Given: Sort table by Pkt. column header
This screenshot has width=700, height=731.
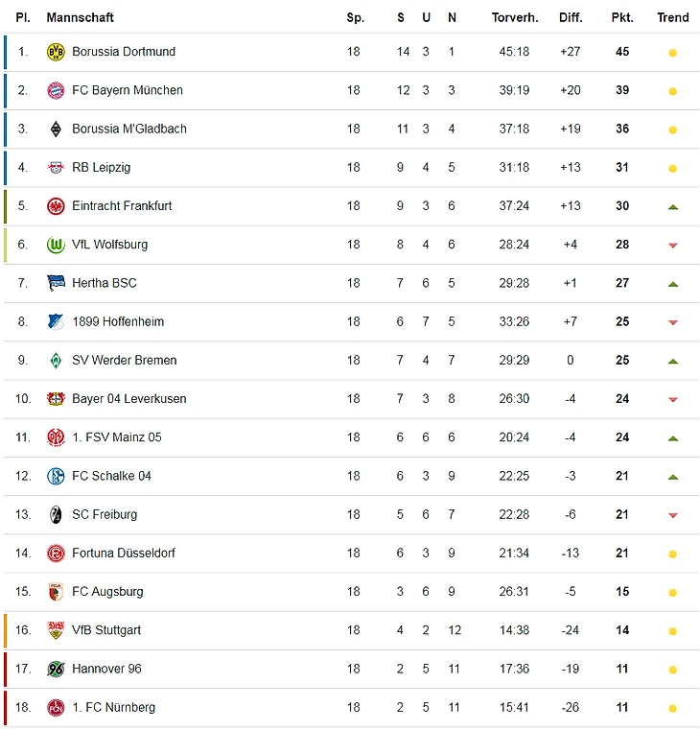Looking at the screenshot, I should pos(621,17).
